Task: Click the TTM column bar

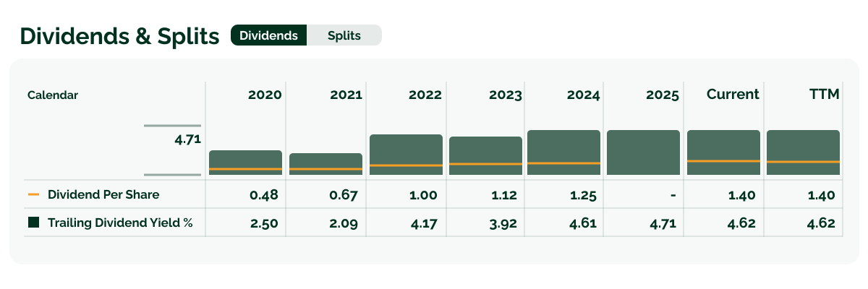Action: pos(803,152)
